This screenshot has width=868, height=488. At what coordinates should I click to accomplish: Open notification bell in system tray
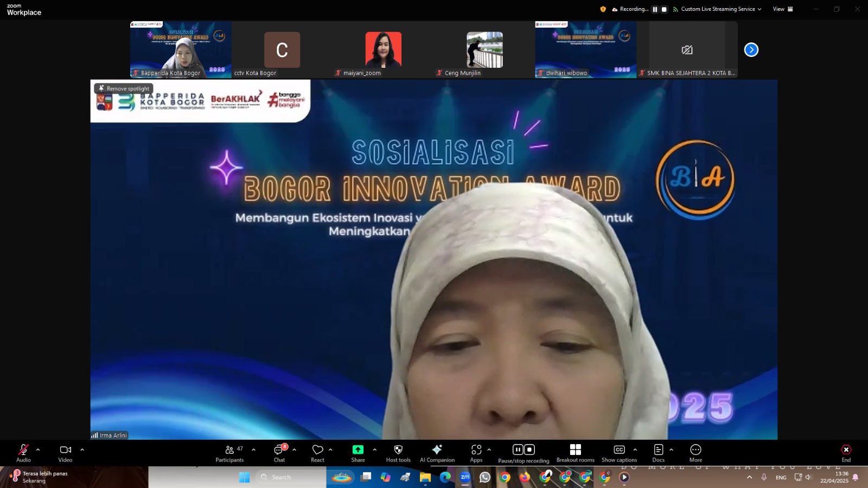[x=856, y=477]
